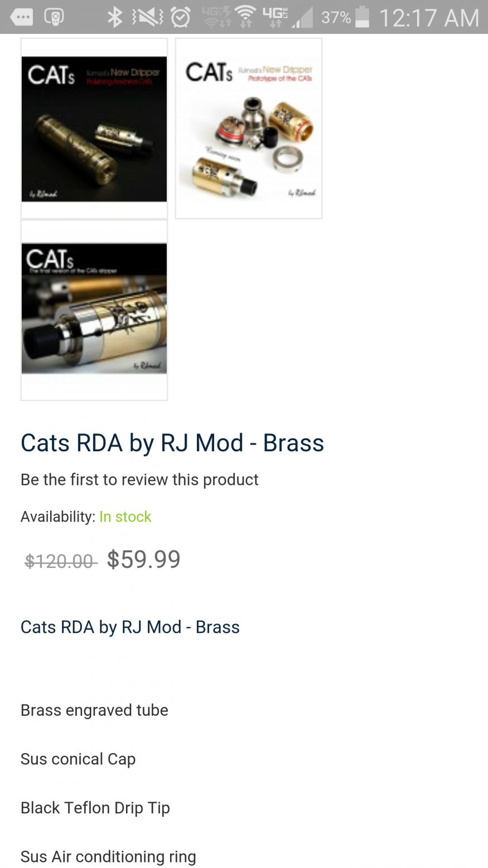Tap the Wi-Fi signal icon
The image size is (488, 868).
(x=245, y=17)
